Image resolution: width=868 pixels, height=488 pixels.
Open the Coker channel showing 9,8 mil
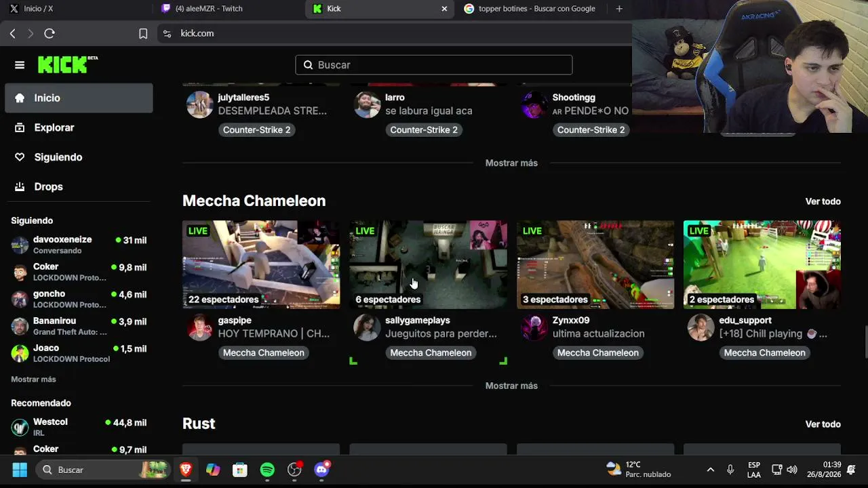[79, 272]
